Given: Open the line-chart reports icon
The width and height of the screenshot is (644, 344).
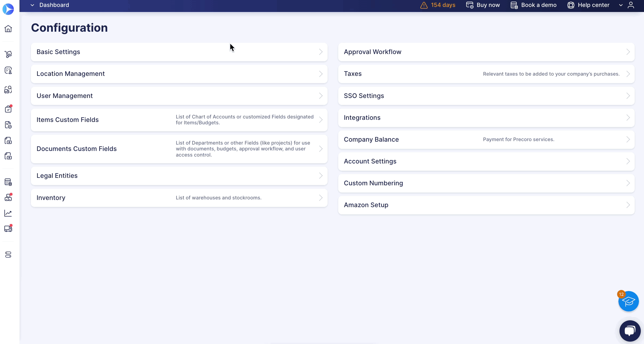Looking at the screenshot, I should click(8, 213).
